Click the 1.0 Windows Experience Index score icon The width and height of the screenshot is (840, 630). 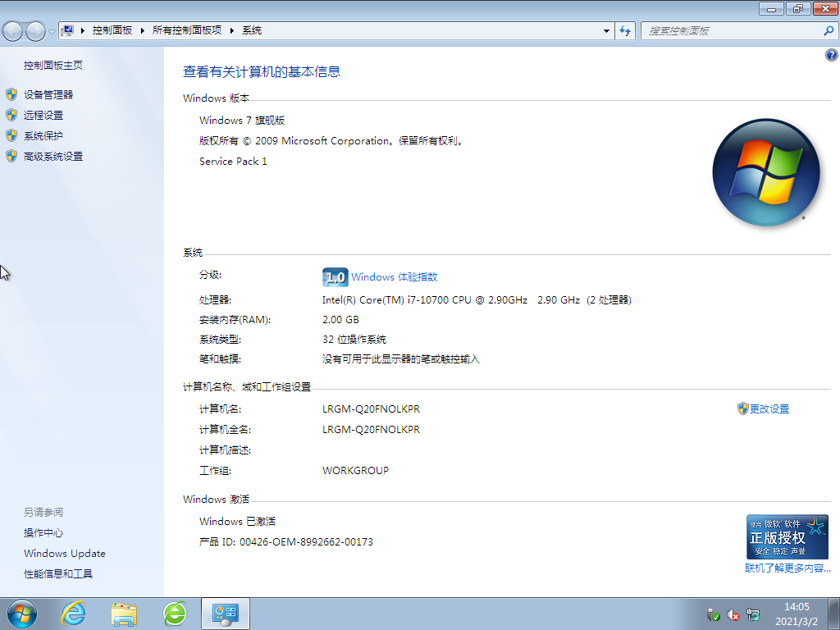click(x=335, y=276)
